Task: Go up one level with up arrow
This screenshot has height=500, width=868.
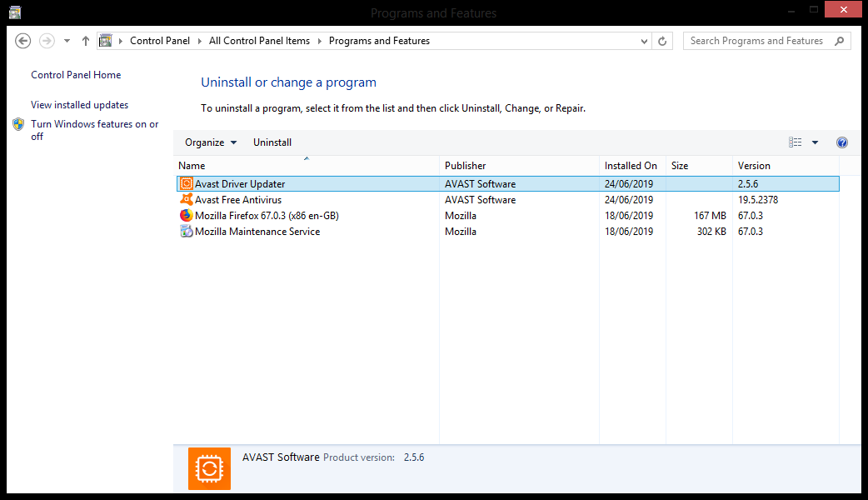Action: tap(86, 41)
